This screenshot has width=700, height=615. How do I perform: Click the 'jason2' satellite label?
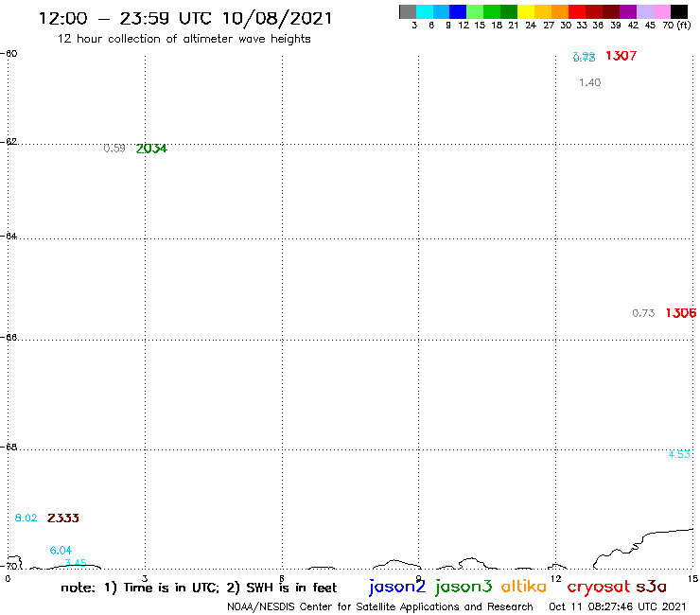pos(397,587)
